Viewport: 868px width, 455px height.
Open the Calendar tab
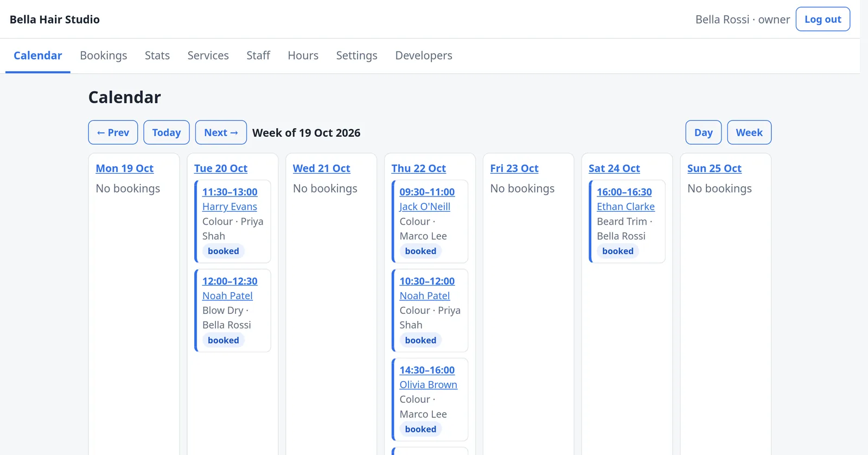(37, 55)
